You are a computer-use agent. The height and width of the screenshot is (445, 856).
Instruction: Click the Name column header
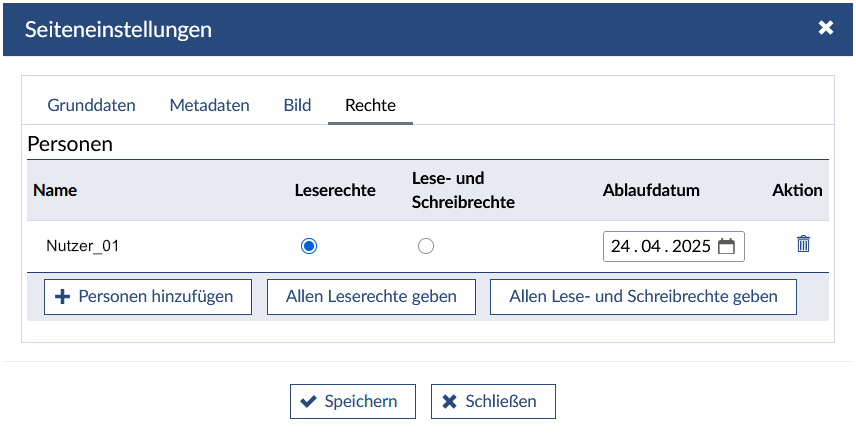tap(55, 190)
